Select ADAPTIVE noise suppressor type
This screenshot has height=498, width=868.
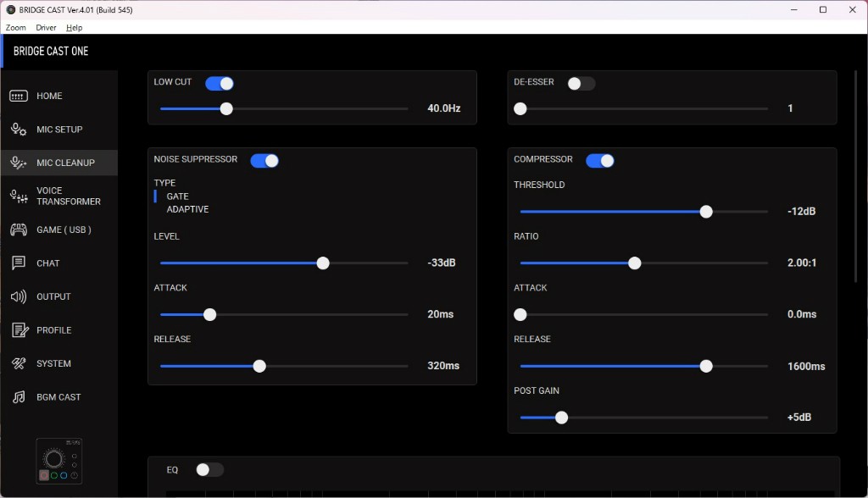coord(187,209)
